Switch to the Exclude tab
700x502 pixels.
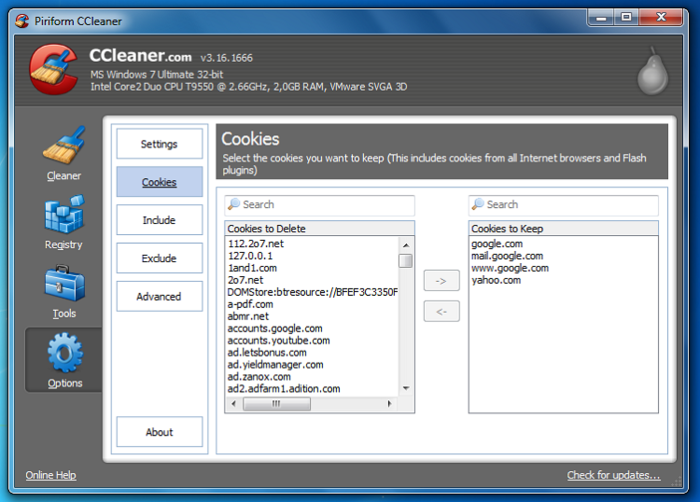point(159,258)
